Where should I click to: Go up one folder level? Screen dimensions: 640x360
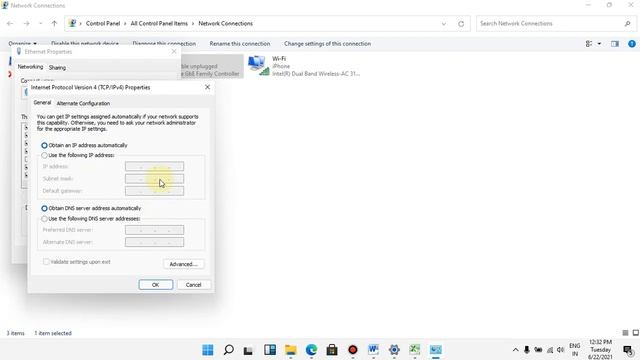point(54,24)
